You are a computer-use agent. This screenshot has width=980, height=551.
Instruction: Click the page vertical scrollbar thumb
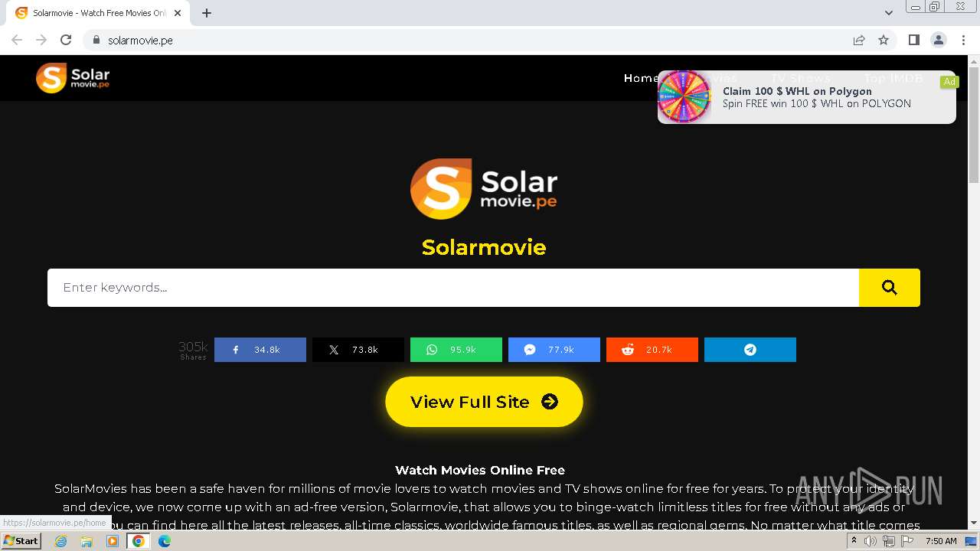pyautogui.click(x=974, y=124)
